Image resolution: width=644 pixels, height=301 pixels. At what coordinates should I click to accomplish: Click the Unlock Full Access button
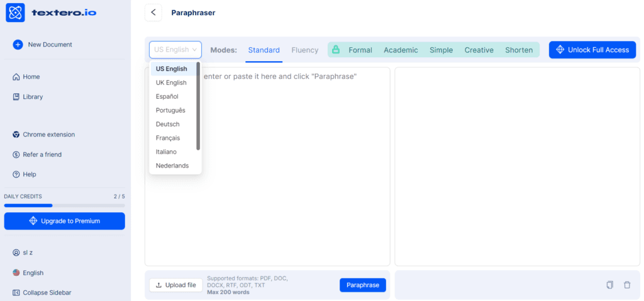(592, 50)
